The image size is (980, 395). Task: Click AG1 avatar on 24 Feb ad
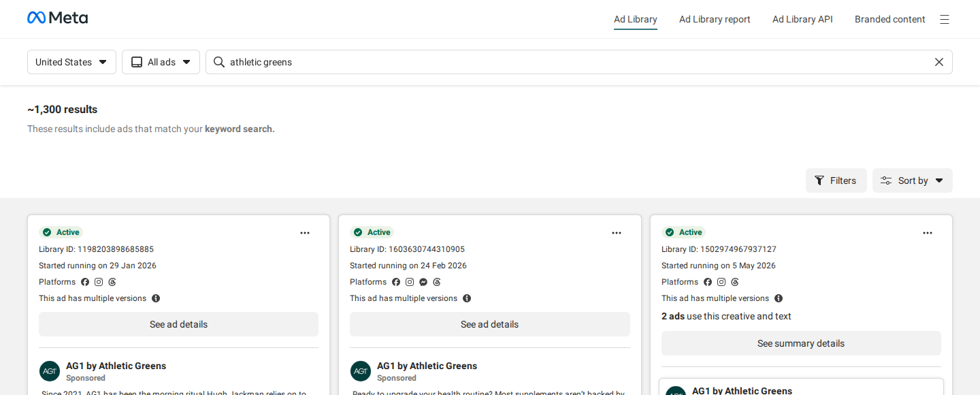pyautogui.click(x=361, y=371)
